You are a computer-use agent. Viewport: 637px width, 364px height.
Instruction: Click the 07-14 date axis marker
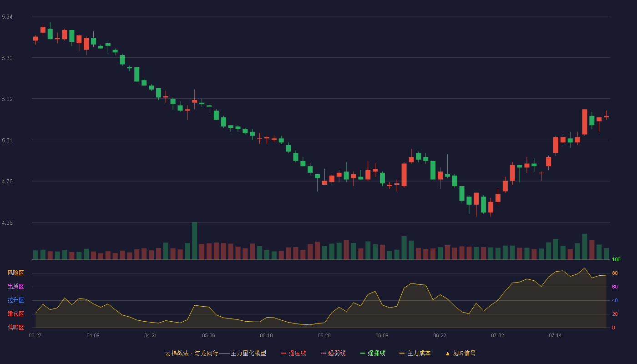(x=555, y=335)
